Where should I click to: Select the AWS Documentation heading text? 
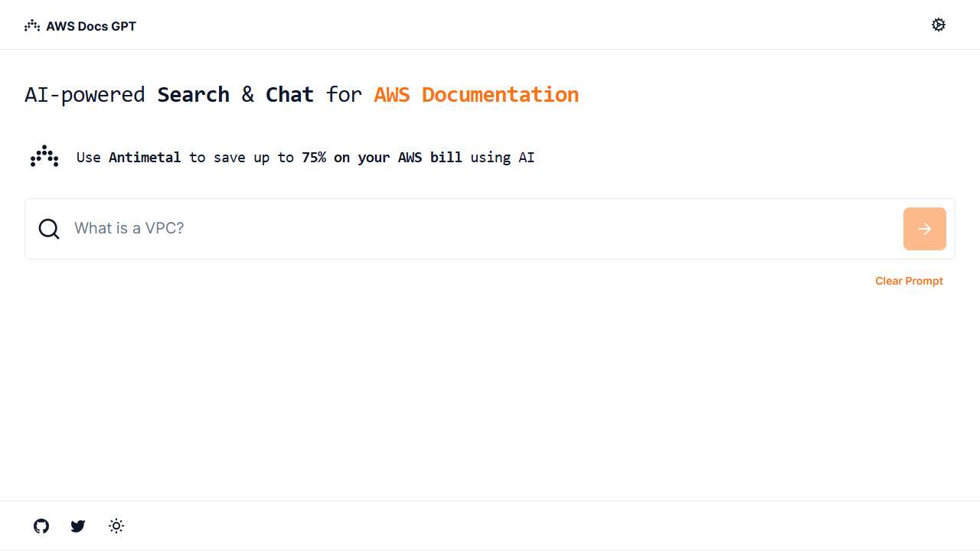click(x=475, y=94)
